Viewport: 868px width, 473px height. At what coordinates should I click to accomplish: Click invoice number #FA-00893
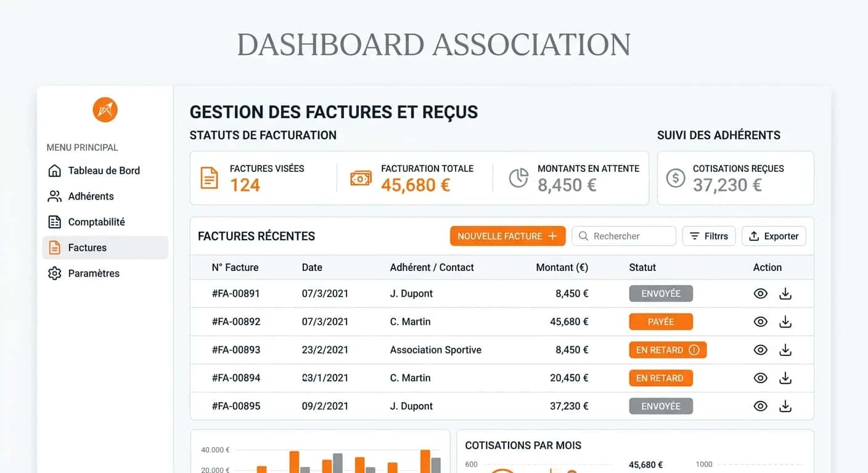click(236, 350)
